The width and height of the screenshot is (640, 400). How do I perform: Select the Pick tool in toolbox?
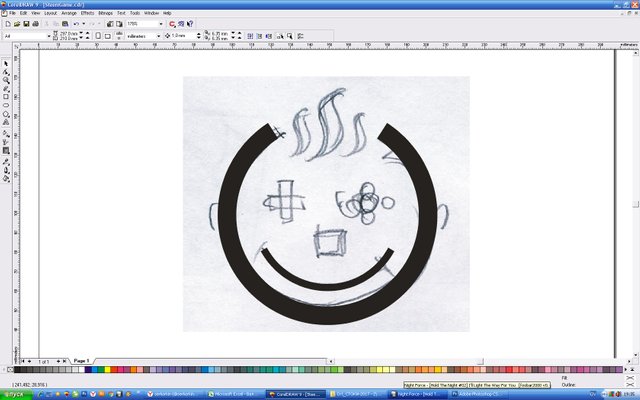6,64
